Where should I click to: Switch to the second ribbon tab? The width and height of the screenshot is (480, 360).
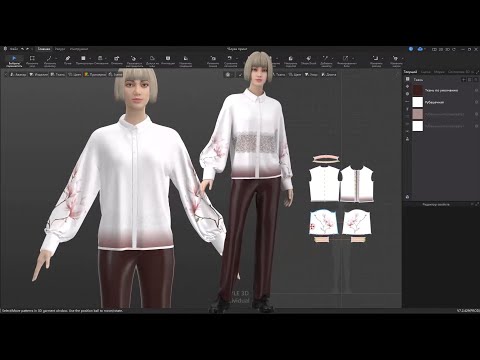coord(60,49)
